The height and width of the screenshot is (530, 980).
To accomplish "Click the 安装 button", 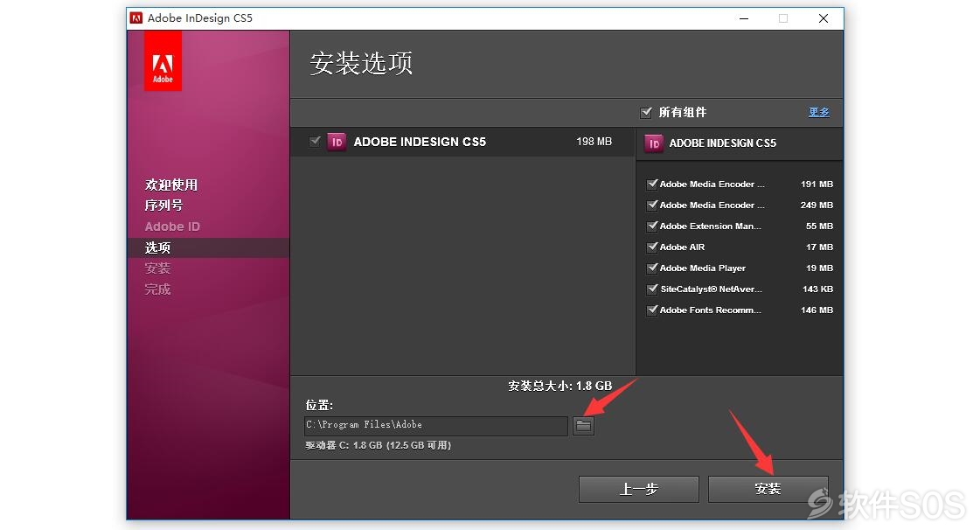I will pyautogui.click(x=768, y=489).
